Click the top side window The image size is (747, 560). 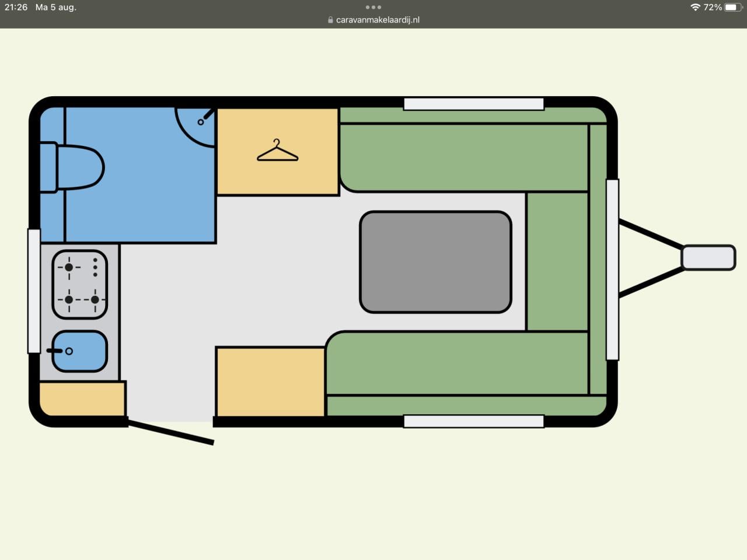pyautogui.click(x=473, y=104)
